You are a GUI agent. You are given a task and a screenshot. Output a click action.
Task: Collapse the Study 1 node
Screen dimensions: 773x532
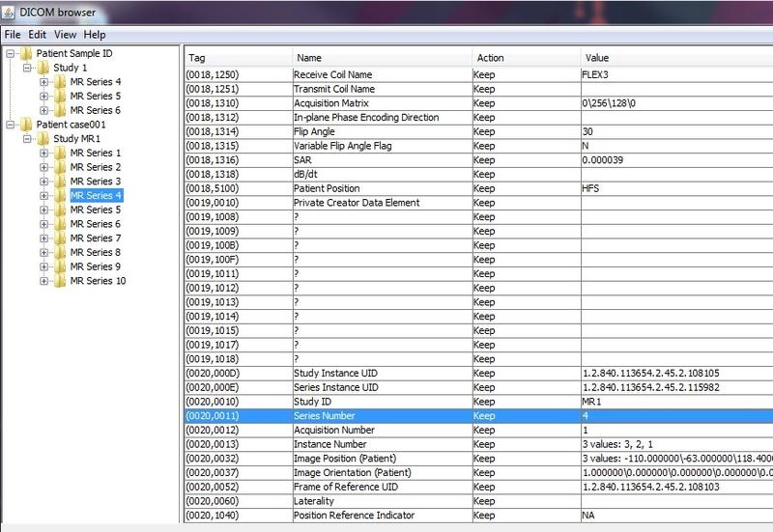[x=27, y=68]
